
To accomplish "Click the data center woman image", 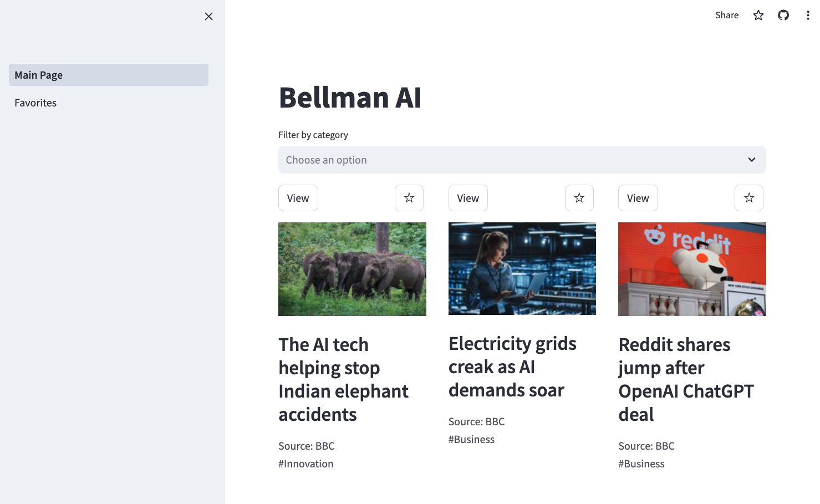I will 522,269.
